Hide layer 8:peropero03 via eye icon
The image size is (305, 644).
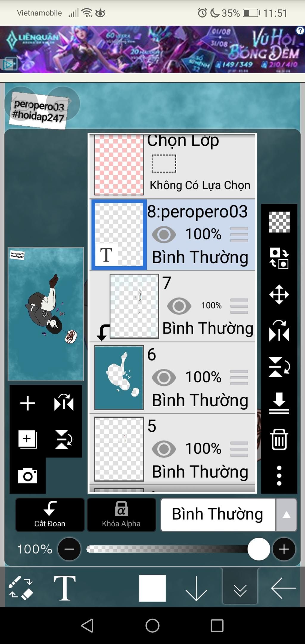(x=164, y=234)
